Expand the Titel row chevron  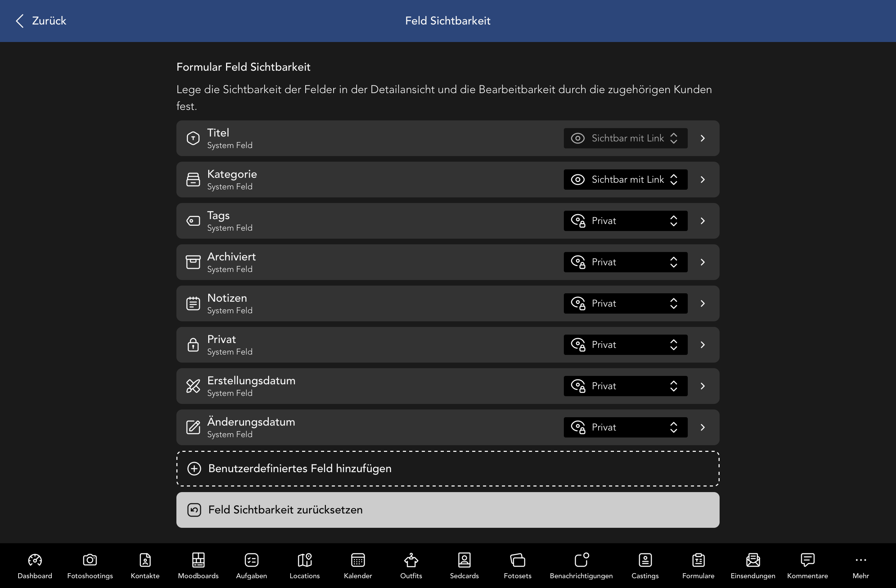pos(702,138)
